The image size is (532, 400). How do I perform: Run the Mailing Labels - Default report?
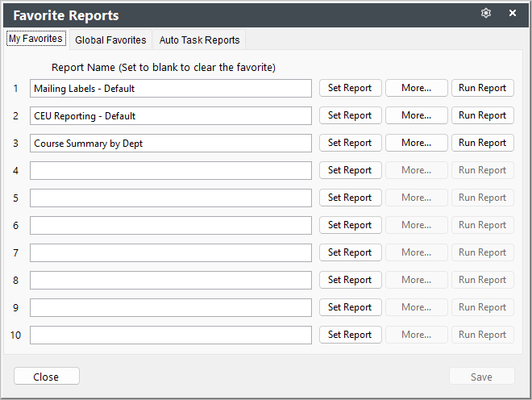click(x=483, y=88)
